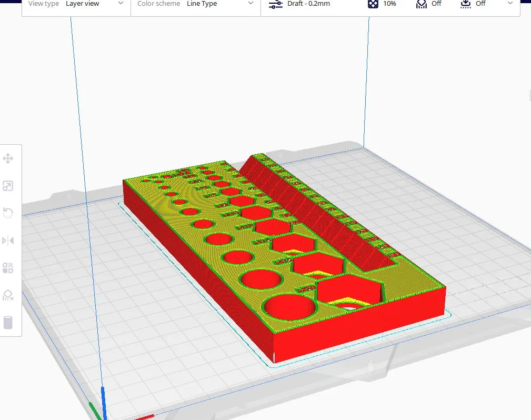Click the cylinder icon in left toolbar

tap(8, 323)
